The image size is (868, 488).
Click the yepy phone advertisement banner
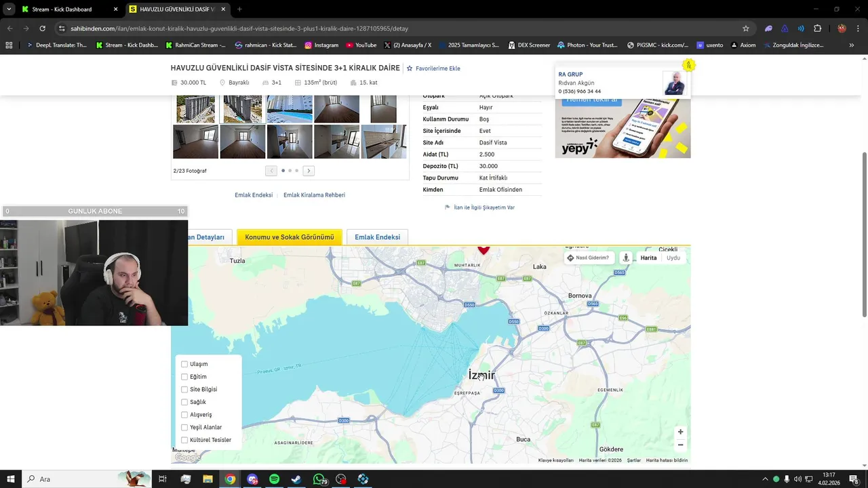623,128
